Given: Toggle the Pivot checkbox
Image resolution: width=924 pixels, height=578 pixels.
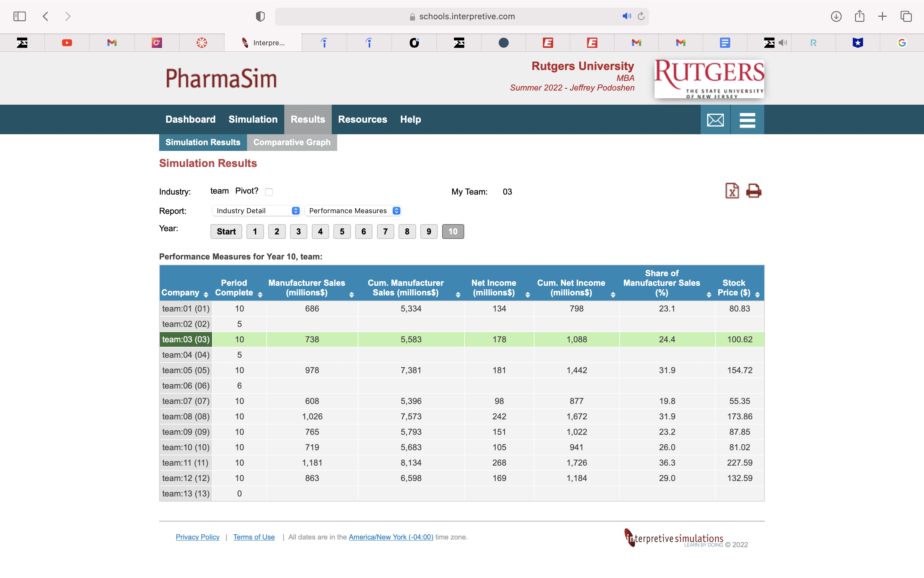Looking at the screenshot, I should [x=269, y=192].
